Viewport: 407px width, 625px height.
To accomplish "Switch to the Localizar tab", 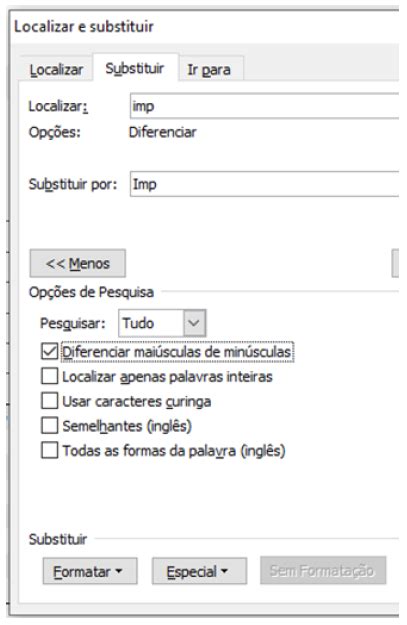I will [x=56, y=69].
